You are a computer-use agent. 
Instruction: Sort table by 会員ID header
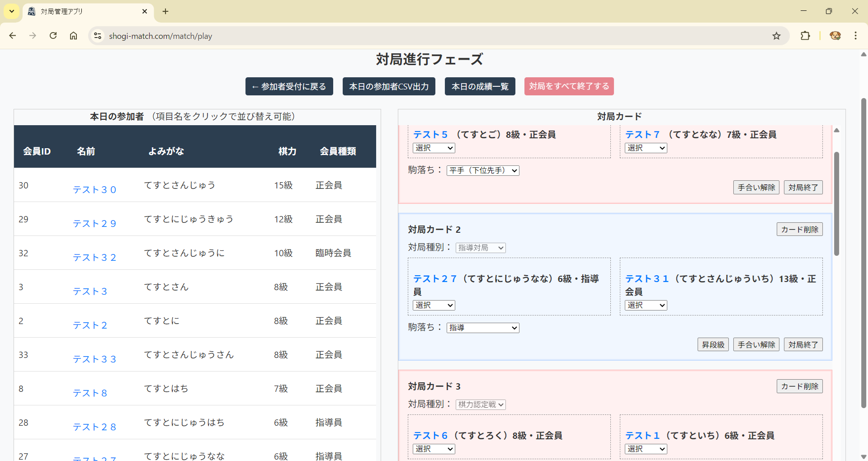[x=37, y=151]
